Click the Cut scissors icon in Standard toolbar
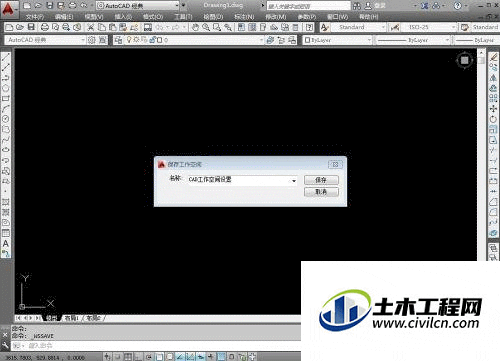The height and width of the screenshot is (361, 500). click(91, 27)
